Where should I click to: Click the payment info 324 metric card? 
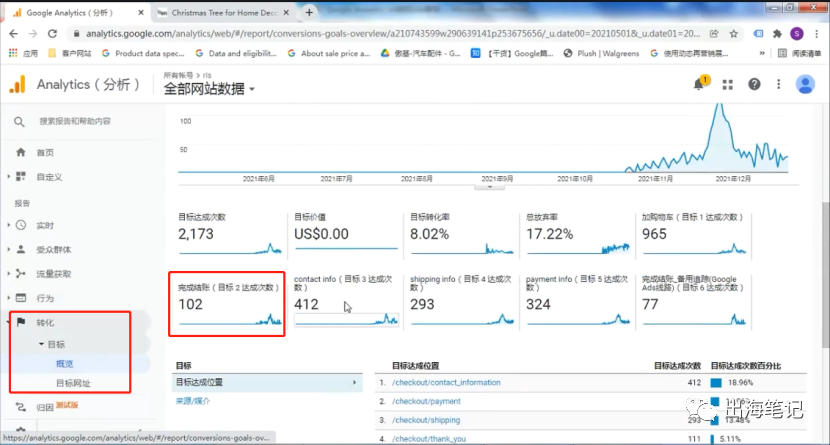click(578, 300)
